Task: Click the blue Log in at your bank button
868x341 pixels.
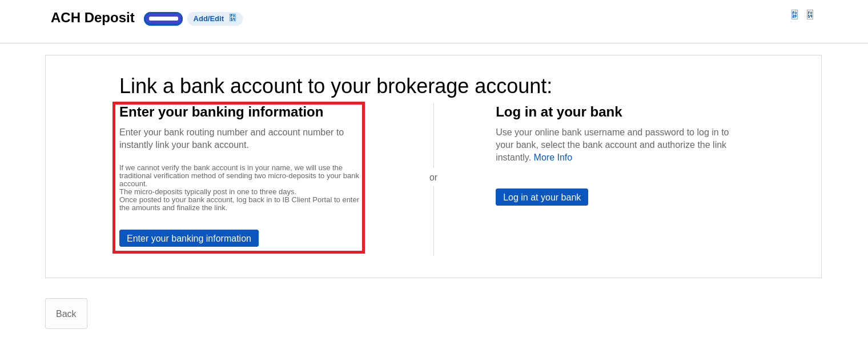Action: point(542,197)
